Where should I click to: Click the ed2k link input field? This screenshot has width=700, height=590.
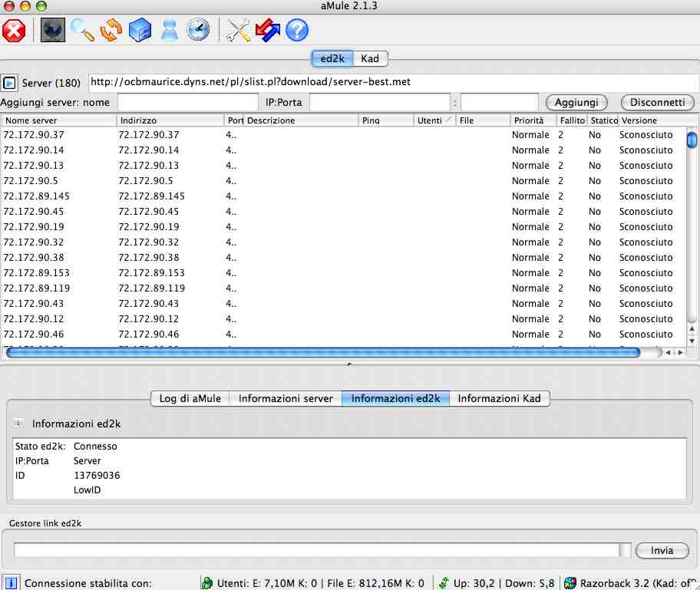(x=316, y=550)
